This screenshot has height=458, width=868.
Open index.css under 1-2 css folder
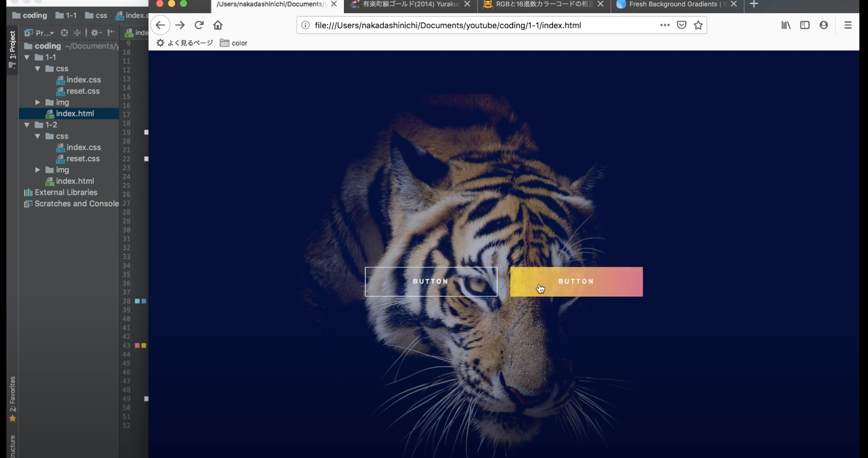click(x=83, y=147)
